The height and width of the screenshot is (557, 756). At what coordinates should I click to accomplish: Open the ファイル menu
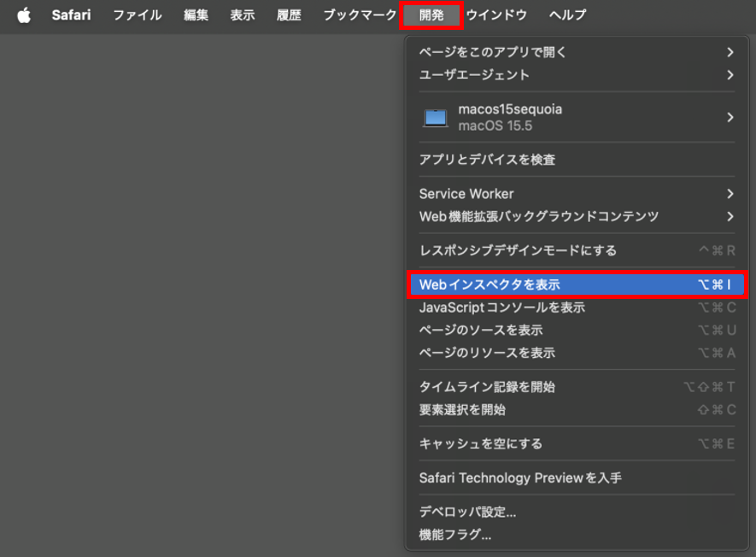(x=138, y=15)
